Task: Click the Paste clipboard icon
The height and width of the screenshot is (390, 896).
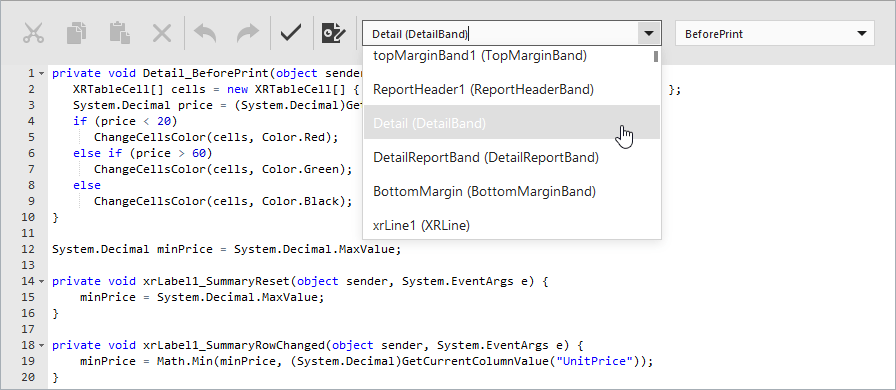Action: pyautogui.click(x=119, y=34)
